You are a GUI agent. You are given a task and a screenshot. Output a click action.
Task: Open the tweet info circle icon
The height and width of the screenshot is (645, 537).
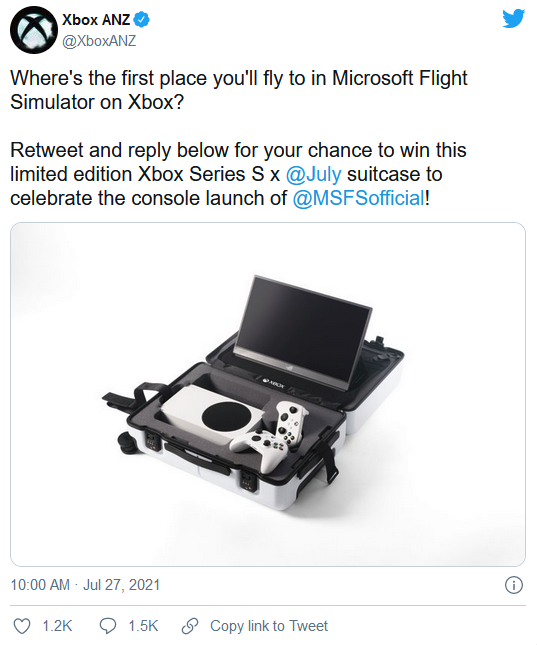(514, 585)
